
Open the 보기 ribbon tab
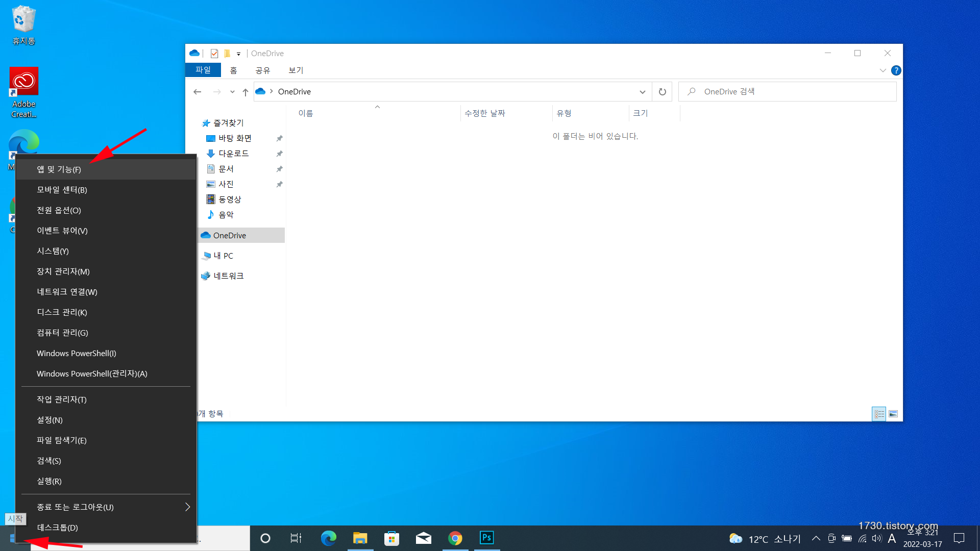[x=296, y=70]
